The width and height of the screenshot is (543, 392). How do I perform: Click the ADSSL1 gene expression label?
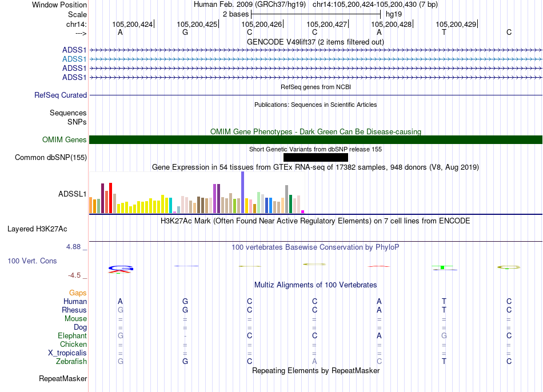tap(72, 194)
